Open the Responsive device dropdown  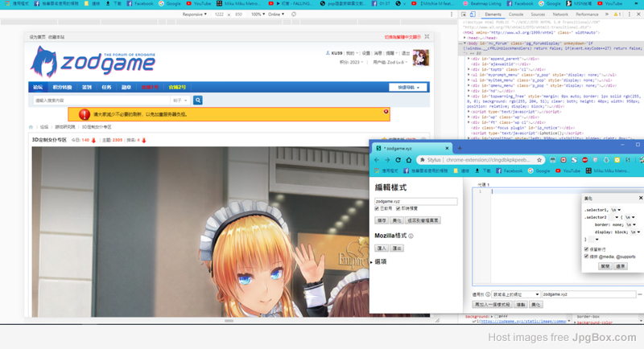coord(194,14)
